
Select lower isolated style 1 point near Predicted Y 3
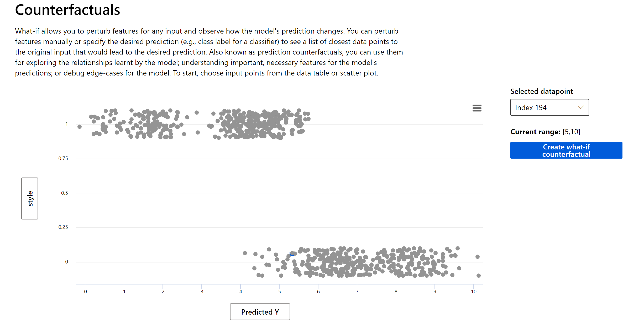coord(198,132)
